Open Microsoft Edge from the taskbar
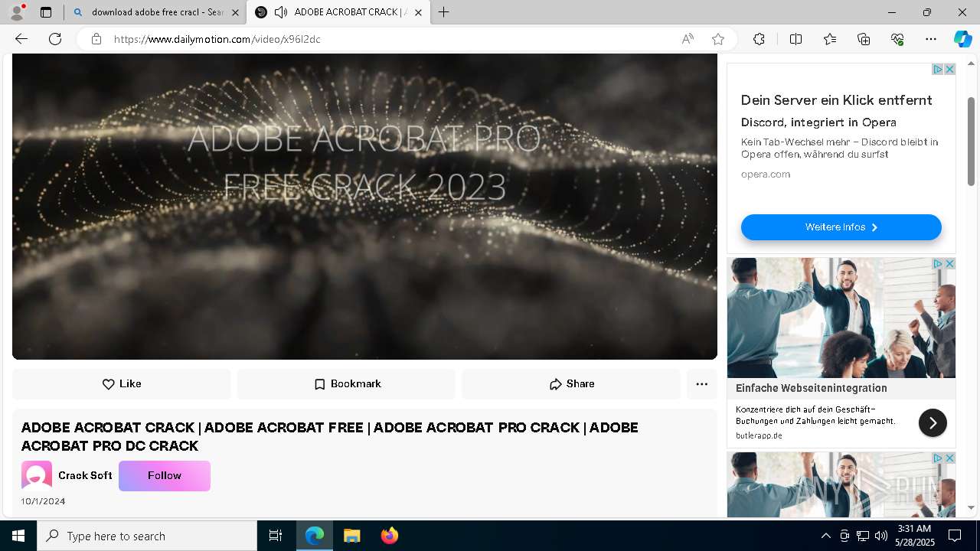Screen dimensions: 980x551 tap(315, 536)
